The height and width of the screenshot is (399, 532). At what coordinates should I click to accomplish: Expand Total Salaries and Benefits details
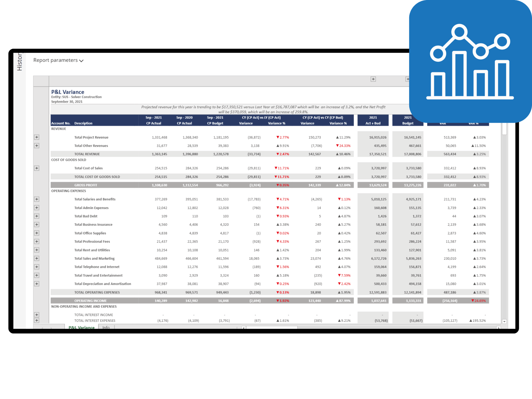pyautogui.click(x=37, y=199)
